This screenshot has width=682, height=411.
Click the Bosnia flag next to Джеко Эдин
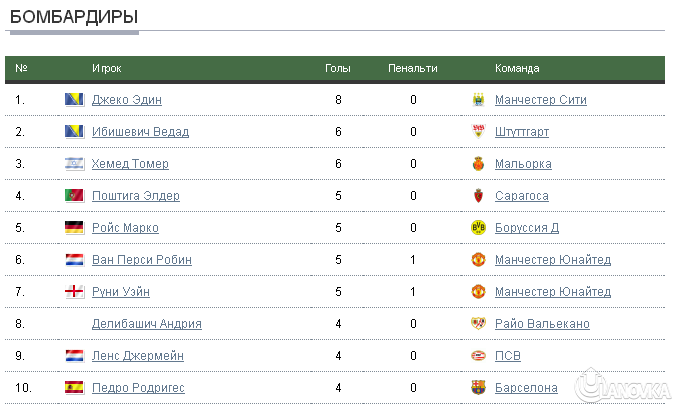click(x=73, y=100)
